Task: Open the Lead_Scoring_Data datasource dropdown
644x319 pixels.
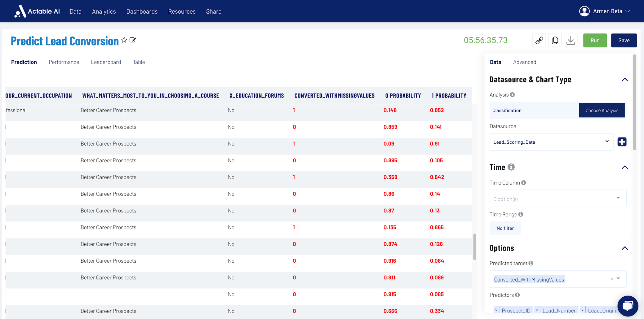Action: click(551, 142)
